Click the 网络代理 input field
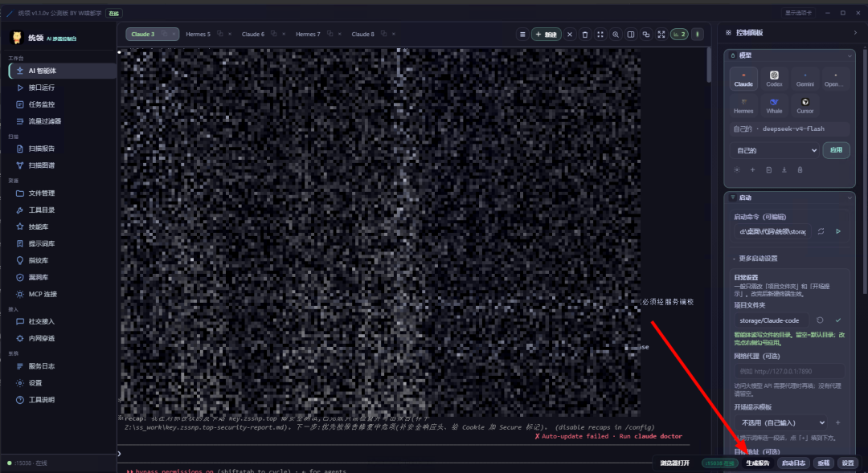 tap(789, 372)
